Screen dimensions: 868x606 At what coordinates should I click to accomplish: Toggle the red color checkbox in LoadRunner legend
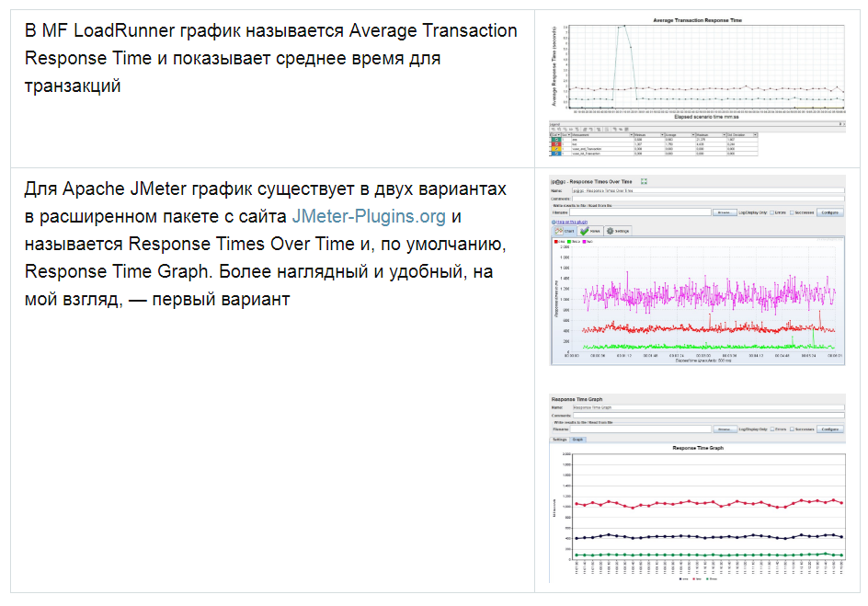point(556,143)
